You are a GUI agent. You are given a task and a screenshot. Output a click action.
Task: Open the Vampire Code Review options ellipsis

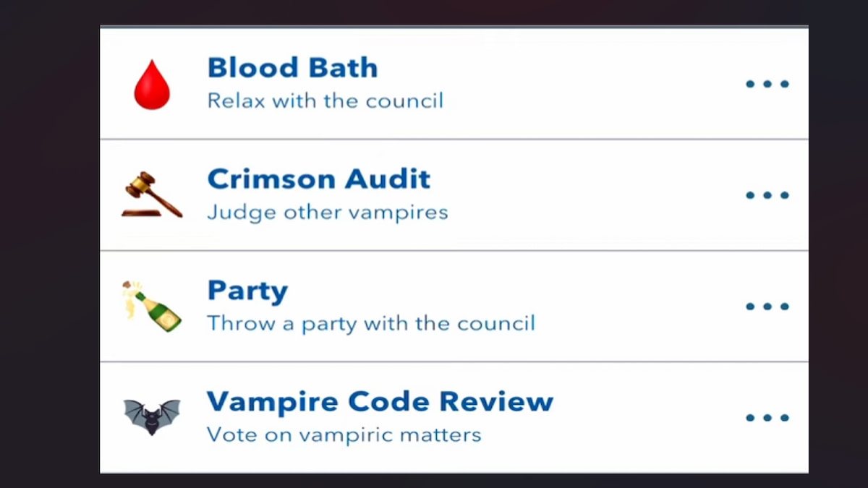[767, 416]
